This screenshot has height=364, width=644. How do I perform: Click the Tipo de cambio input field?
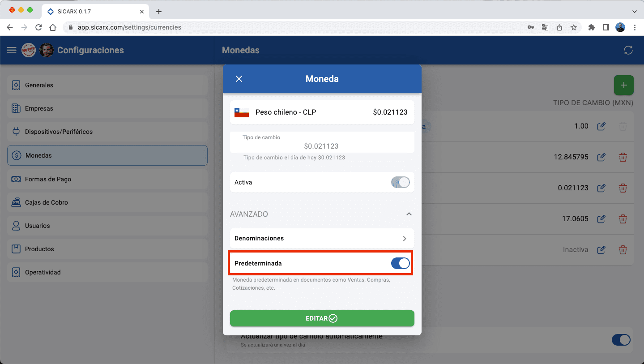(x=322, y=145)
